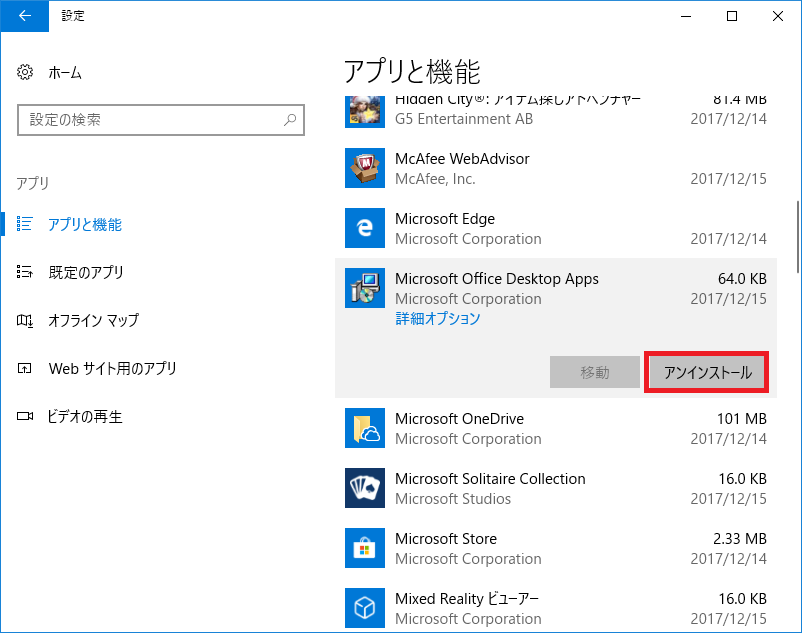This screenshot has height=633, width=802.
Task: Click the アプリと機能 list icon
Action: click(x=24, y=223)
